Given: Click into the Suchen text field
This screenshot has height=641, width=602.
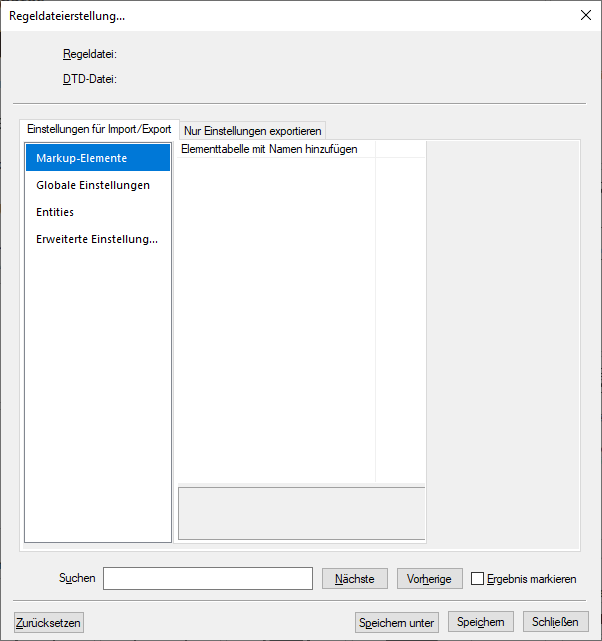Looking at the screenshot, I should (208, 579).
